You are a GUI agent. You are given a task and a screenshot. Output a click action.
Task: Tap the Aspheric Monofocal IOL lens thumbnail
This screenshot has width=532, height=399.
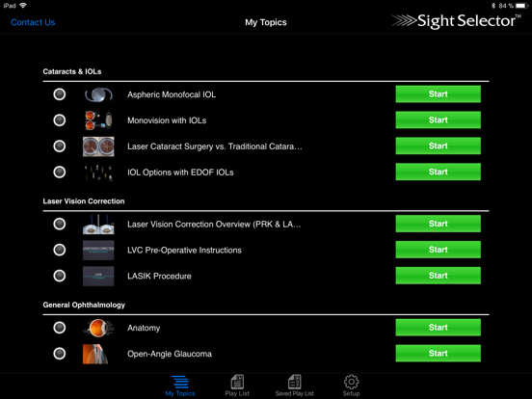(x=98, y=94)
